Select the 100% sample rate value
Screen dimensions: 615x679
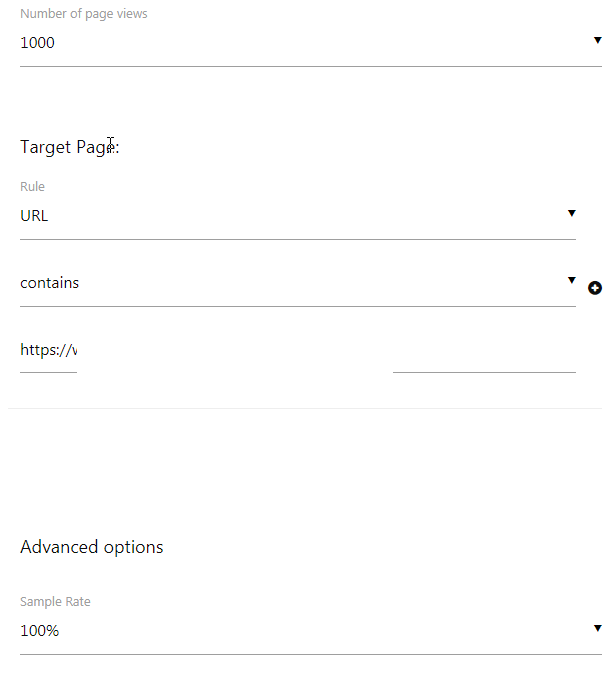(39, 630)
